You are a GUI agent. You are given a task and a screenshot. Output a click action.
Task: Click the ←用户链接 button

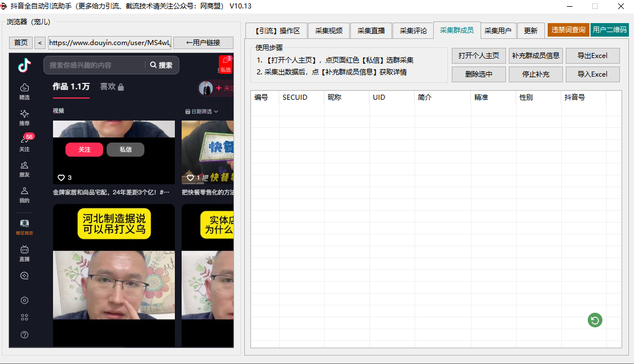pos(203,43)
